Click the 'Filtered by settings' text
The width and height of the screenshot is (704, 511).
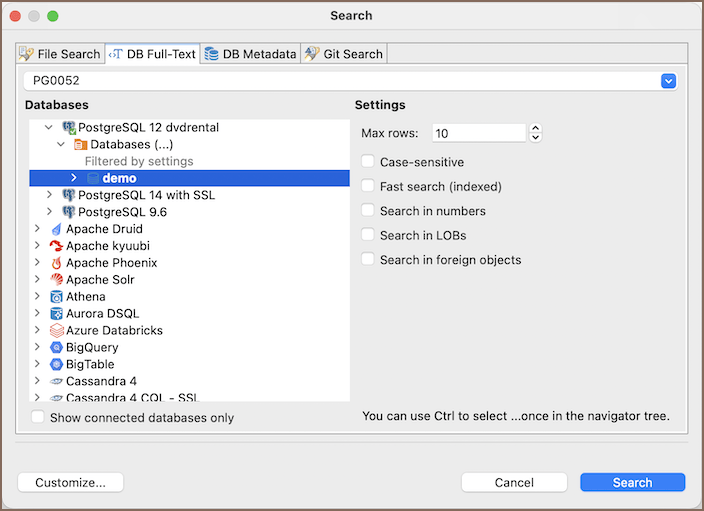139,161
